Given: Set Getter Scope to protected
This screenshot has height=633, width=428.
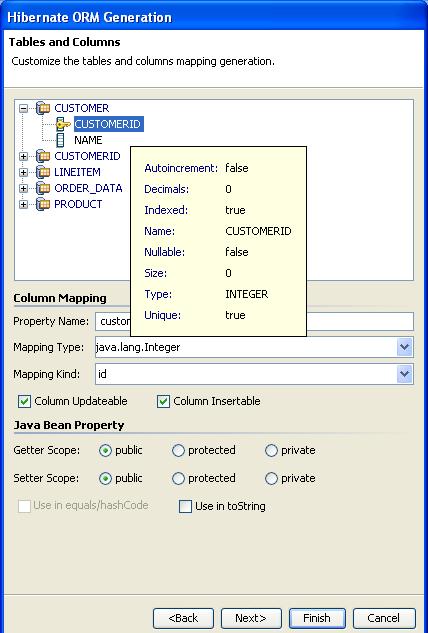Looking at the screenshot, I should pos(178,451).
